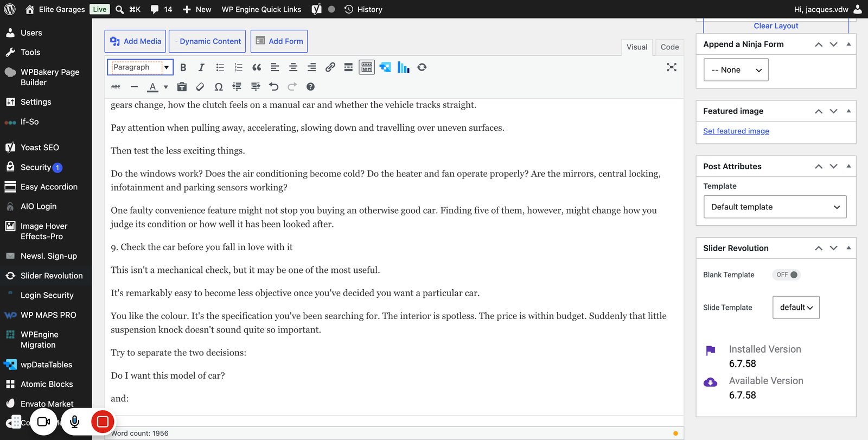This screenshot has height=440, width=868.
Task: Enter distraction-free fullscreen editing mode
Action: pyautogui.click(x=672, y=67)
